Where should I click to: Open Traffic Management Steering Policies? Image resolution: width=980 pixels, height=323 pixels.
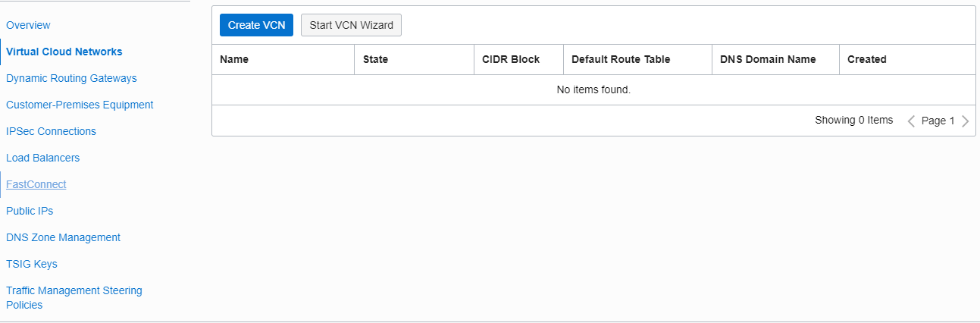click(74, 297)
